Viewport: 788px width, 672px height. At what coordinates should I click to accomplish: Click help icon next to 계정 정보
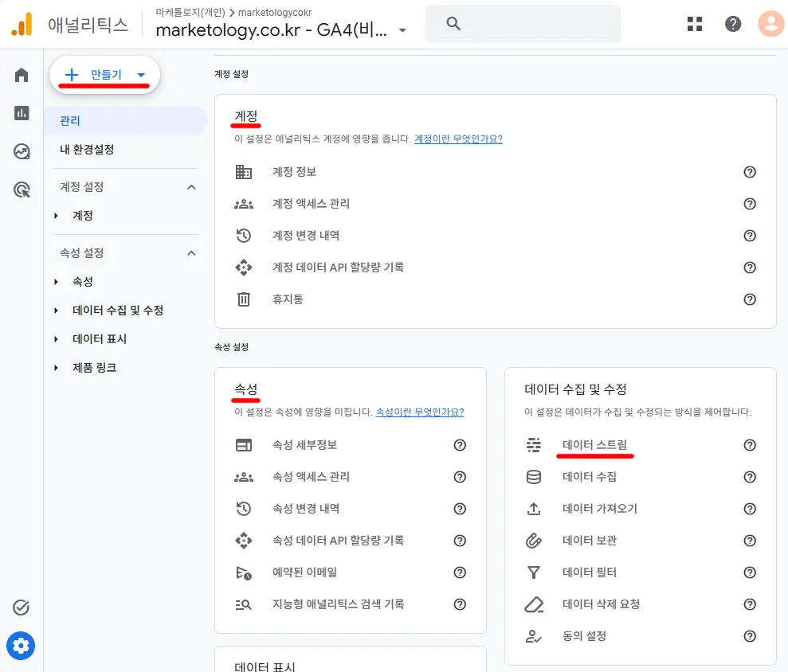[749, 172]
